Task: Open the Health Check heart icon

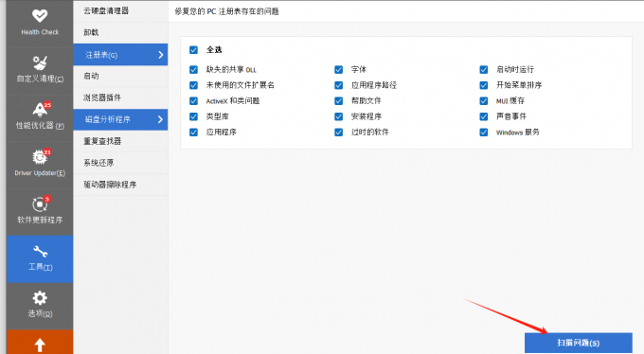Action: point(40,16)
